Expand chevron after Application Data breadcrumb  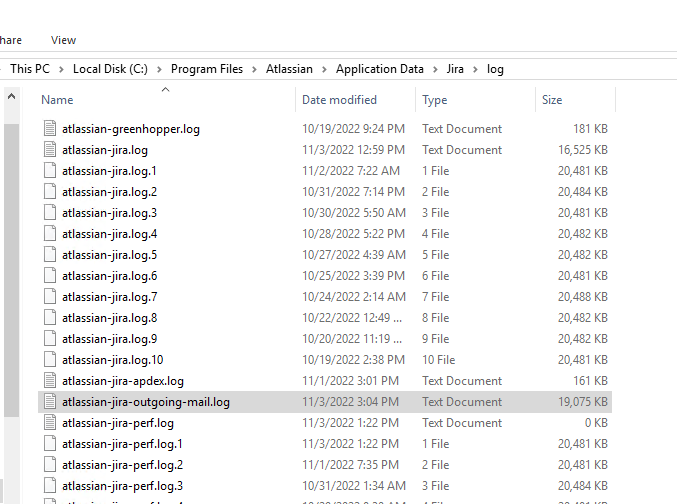tap(435, 70)
